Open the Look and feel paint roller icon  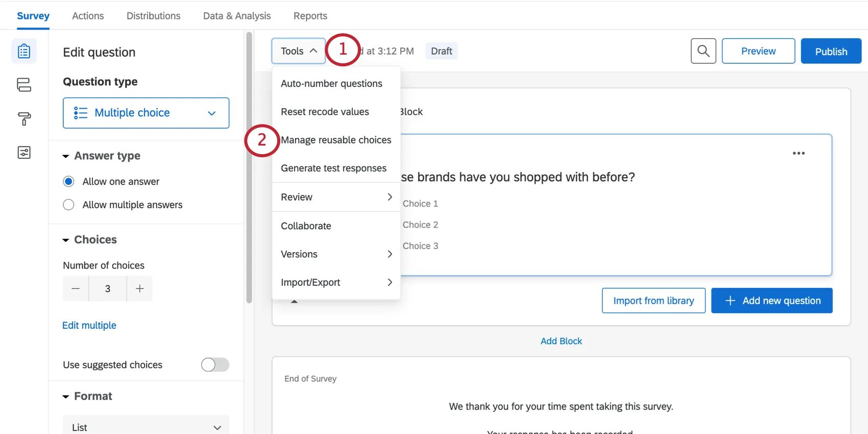(24, 118)
